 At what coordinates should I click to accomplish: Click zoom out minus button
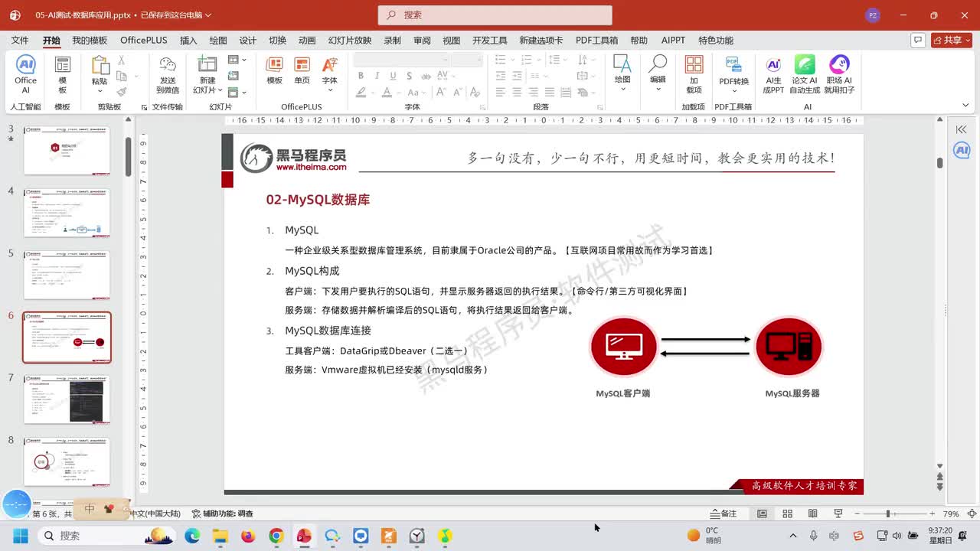[858, 514]
